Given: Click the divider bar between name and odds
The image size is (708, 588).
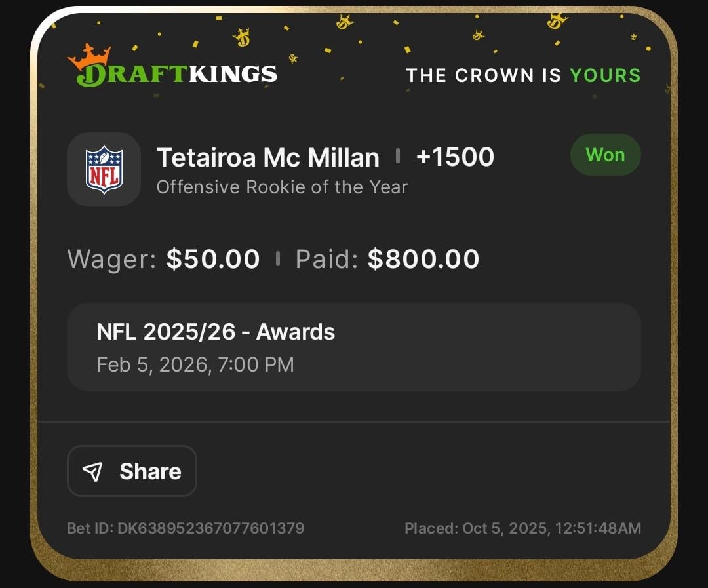Looking at the screenshot, I should [399, 156].
